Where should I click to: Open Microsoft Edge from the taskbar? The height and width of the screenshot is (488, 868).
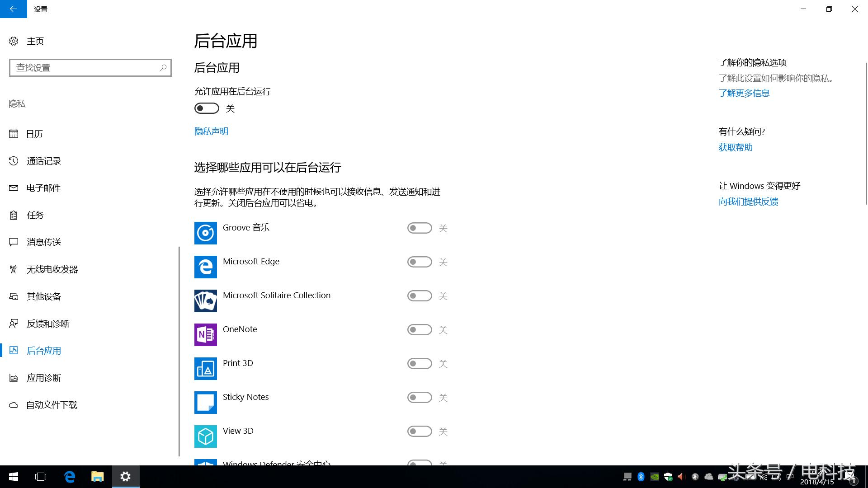[x=69, y=477]
